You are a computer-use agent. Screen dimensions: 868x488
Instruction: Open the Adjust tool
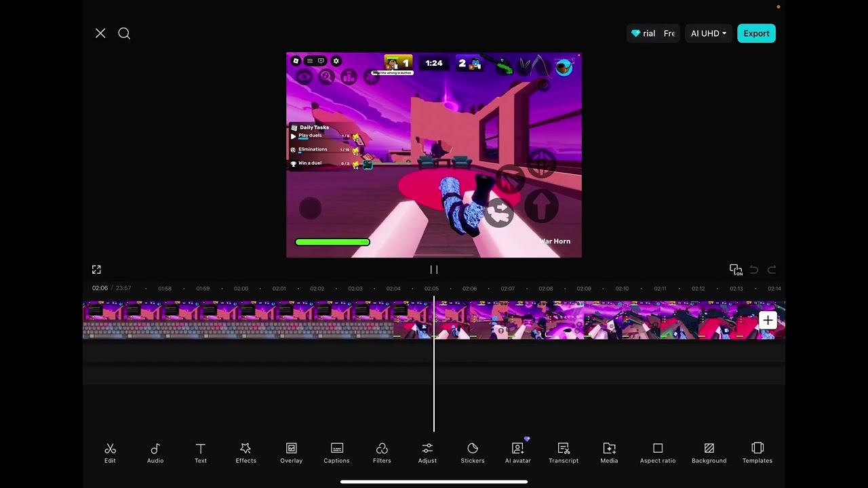427,453
